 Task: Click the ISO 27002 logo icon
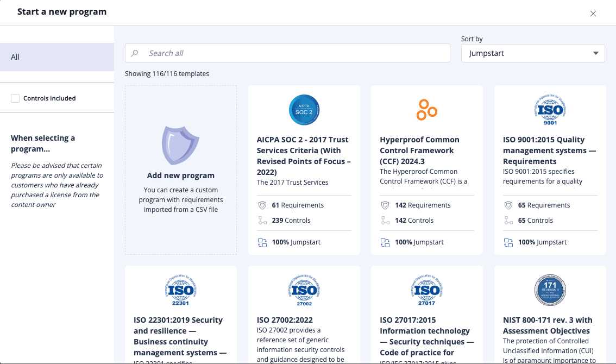304,290
